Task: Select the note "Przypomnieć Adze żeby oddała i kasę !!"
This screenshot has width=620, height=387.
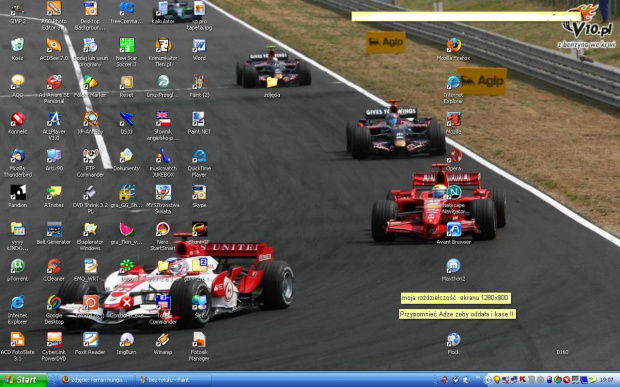Action: [457, 314]
